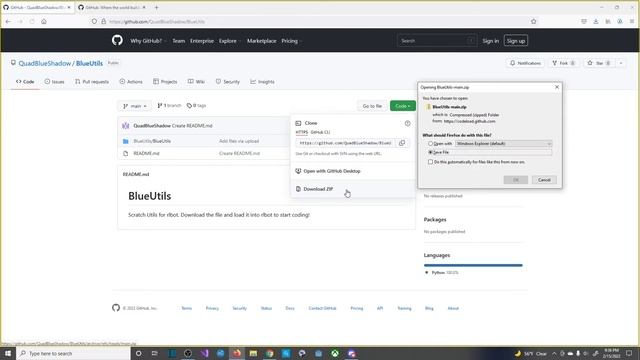The width and height of the screenshot is (640, 360).
Task: Open Windows Start menu
Action: (x=8, y=353)
